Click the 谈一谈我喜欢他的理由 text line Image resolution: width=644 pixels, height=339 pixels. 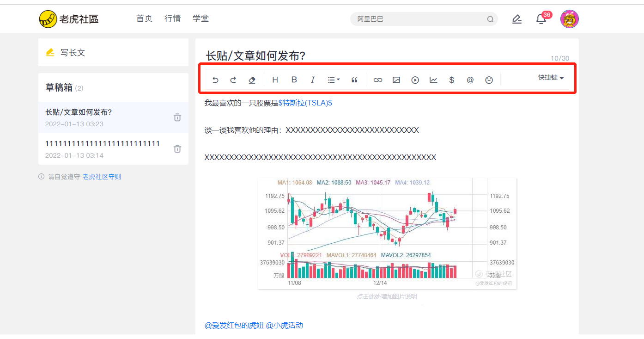coord(312,130)
